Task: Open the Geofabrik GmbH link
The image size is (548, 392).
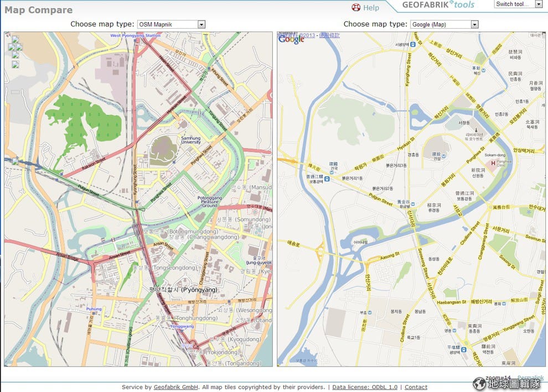Action: click(x=176, y=387)
